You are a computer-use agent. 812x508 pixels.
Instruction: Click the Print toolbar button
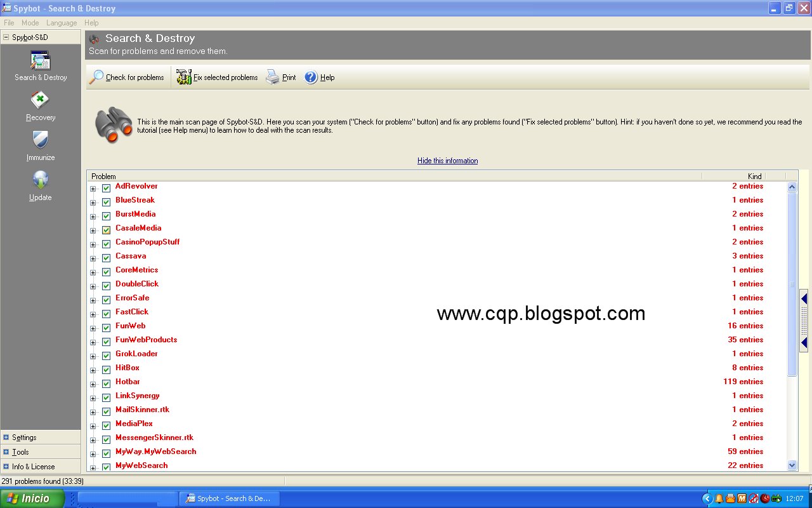281,77
